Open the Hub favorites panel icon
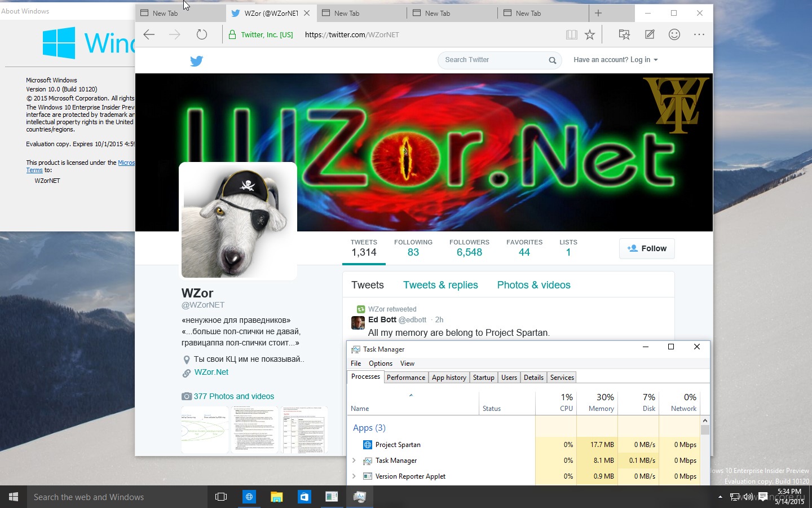The image size is (812, 508). [x=624, y=34]
